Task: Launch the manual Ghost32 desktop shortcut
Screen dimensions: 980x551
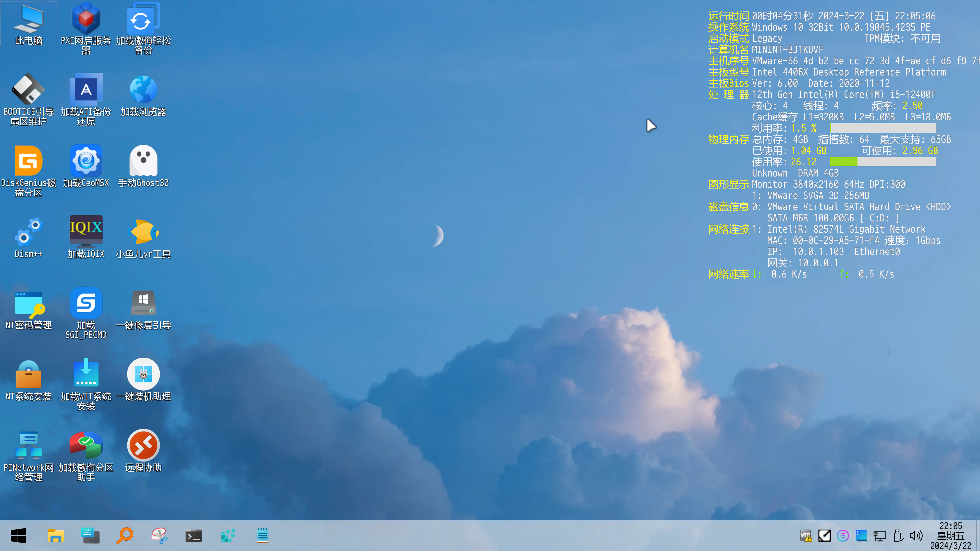Action: (143, 161)
